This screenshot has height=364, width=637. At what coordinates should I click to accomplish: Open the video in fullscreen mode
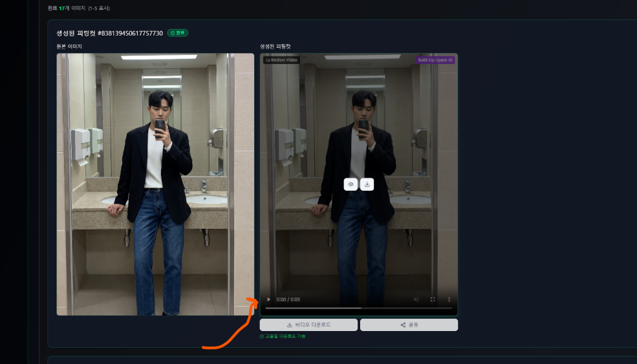point(433,299)
